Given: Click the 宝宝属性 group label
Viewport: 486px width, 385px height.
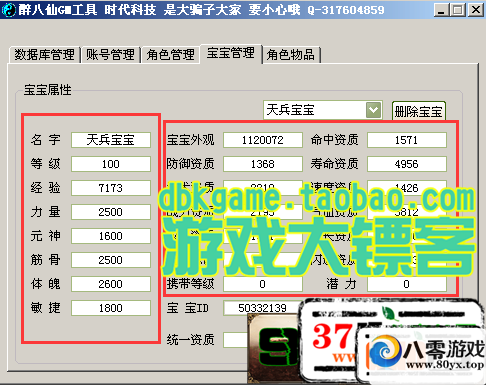Looking at the screenshot, I should click(48, 90).
